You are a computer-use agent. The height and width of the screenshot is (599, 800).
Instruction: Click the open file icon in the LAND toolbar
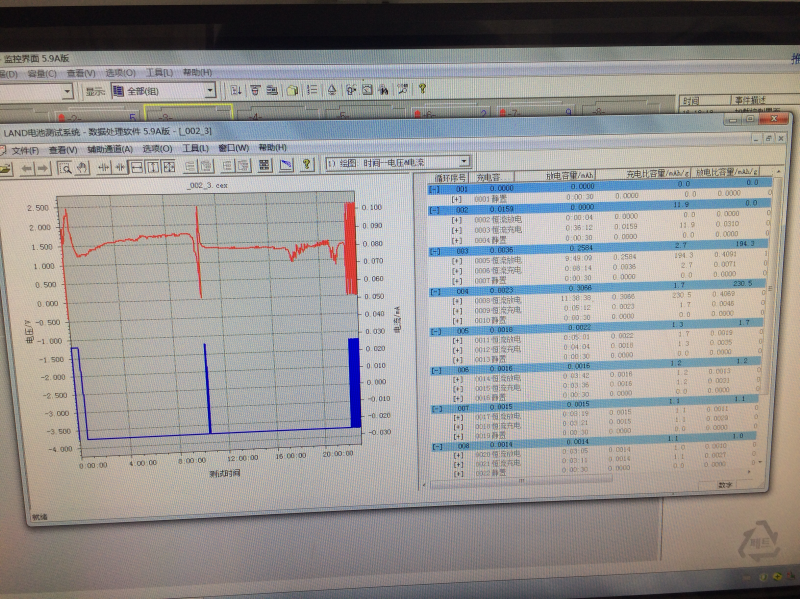[5, 168]
